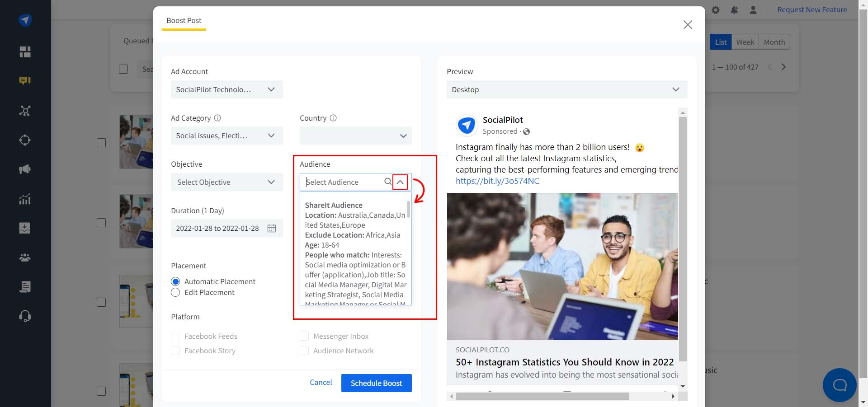Collapse the Audience dropdown chevron

click(400, 182)
